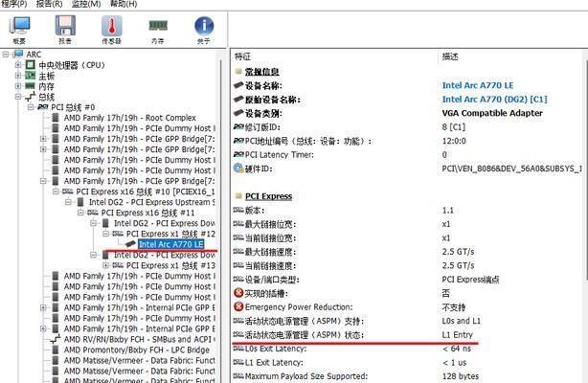Click the 总线 bus tree icon
Viewport: 588px width, 383px height.
[31, 97]
